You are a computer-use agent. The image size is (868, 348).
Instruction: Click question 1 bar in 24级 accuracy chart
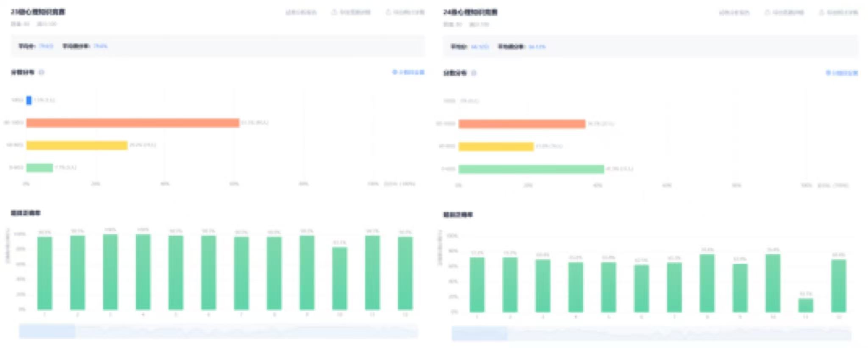(x=477, y=285)
